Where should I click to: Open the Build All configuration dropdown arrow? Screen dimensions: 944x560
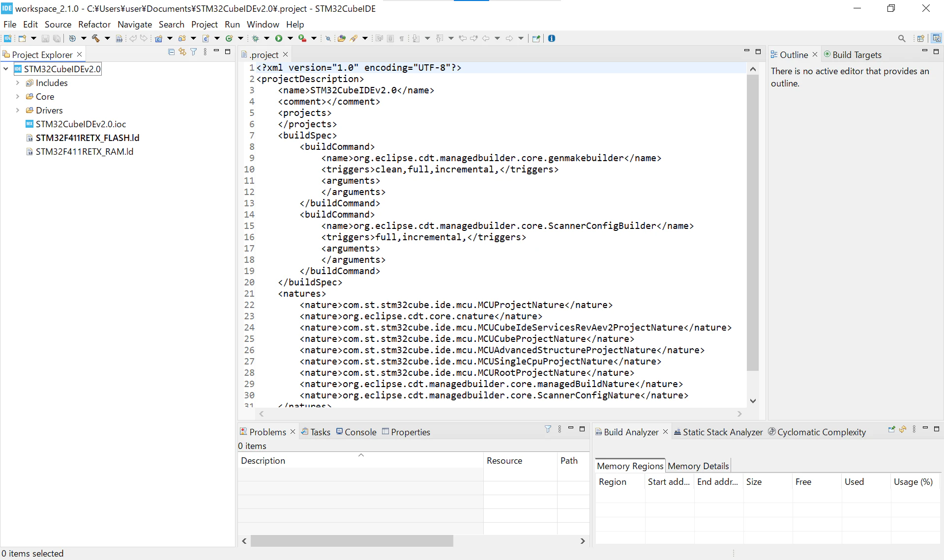pos(84,38)
